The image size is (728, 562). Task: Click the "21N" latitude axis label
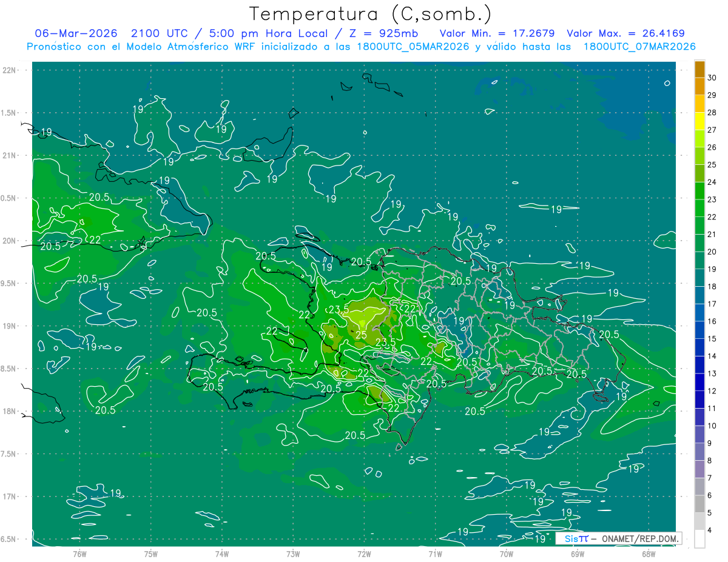[10, 155]
